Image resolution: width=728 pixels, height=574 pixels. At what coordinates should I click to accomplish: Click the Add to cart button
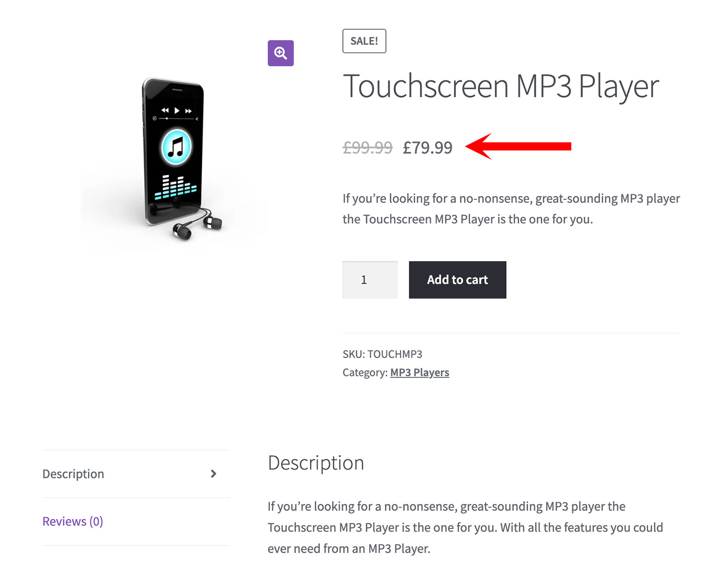pos(457,280)
